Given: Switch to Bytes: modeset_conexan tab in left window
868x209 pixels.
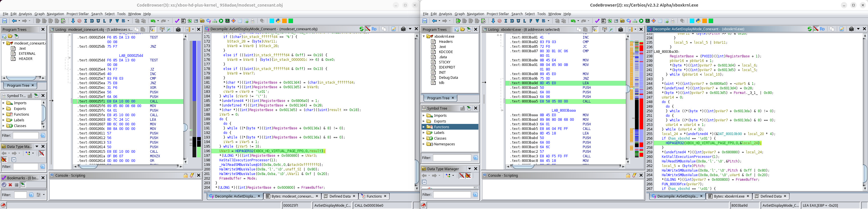Looking at the screenshot, I should click(292, 196).
